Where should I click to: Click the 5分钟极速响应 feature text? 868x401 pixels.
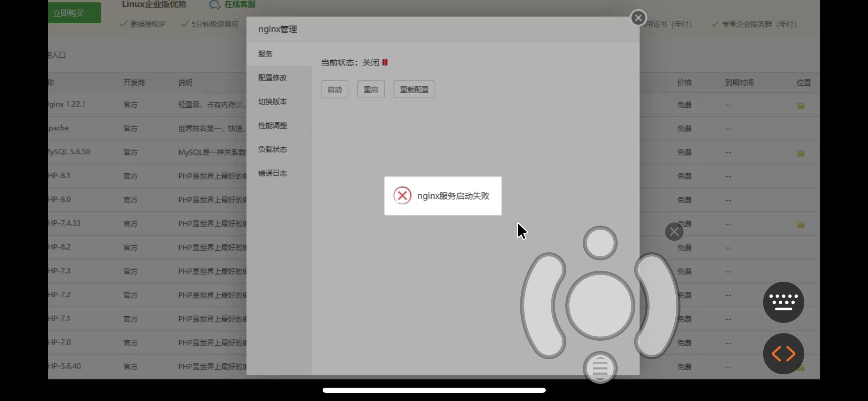[x=215, y=24]
